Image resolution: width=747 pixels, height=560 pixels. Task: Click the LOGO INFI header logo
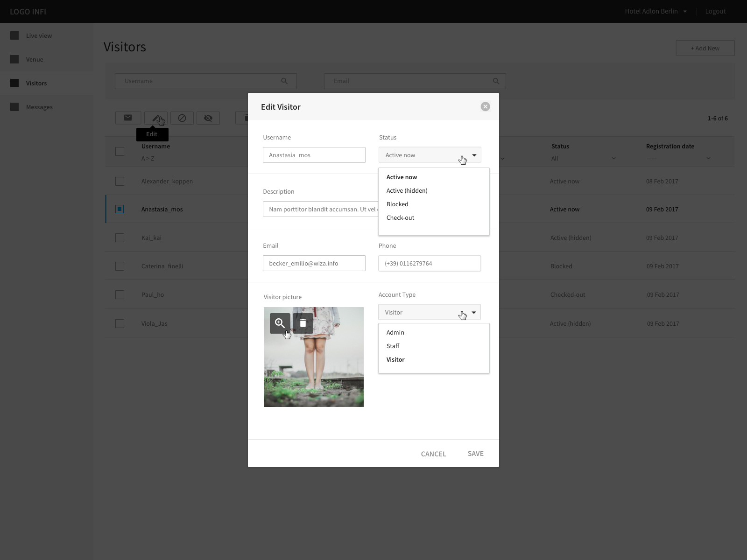(28, 11)
